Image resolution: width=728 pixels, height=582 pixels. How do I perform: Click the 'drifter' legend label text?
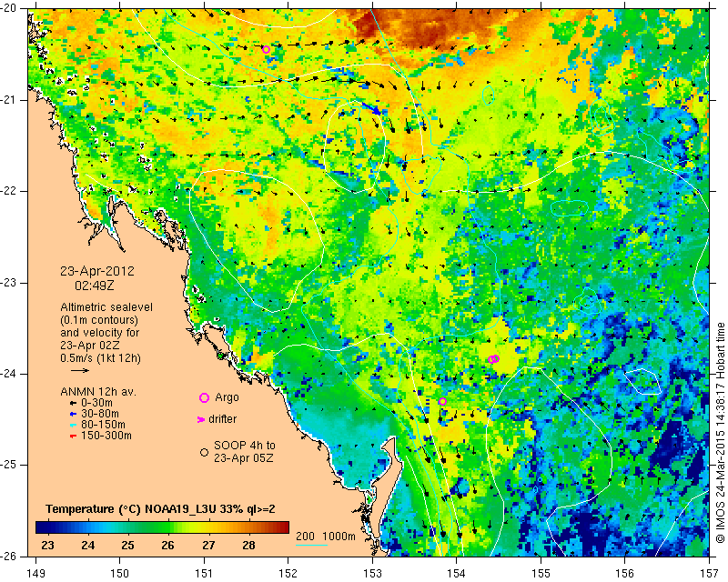tap(222, 419)
